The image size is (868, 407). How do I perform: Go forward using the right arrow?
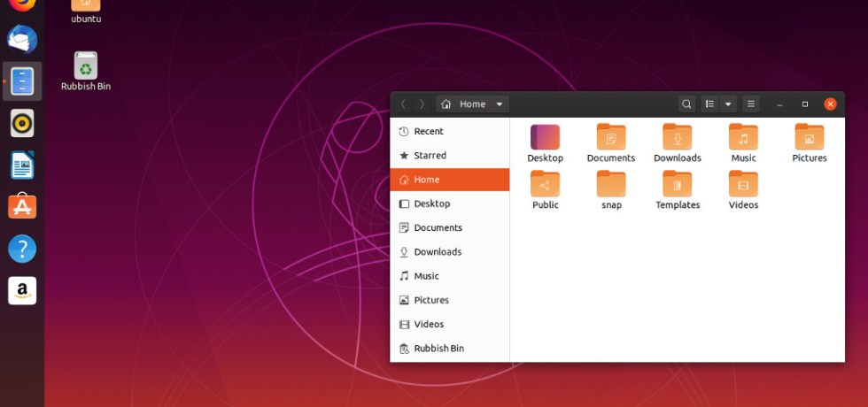point(422,104)
